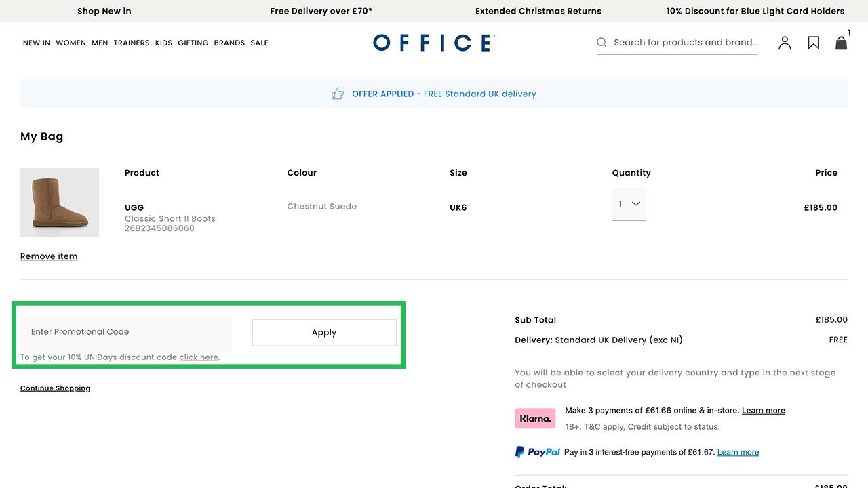Open the quantity dropdown for UGG boots
This screenshot has width=868, height=488.
click(629, 204)
